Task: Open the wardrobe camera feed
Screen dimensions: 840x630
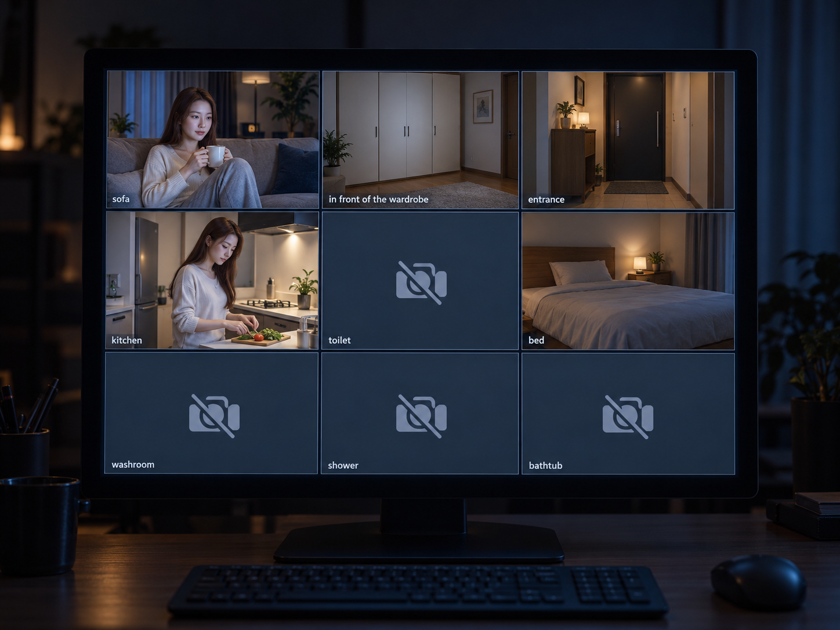Action: point(420,140)
